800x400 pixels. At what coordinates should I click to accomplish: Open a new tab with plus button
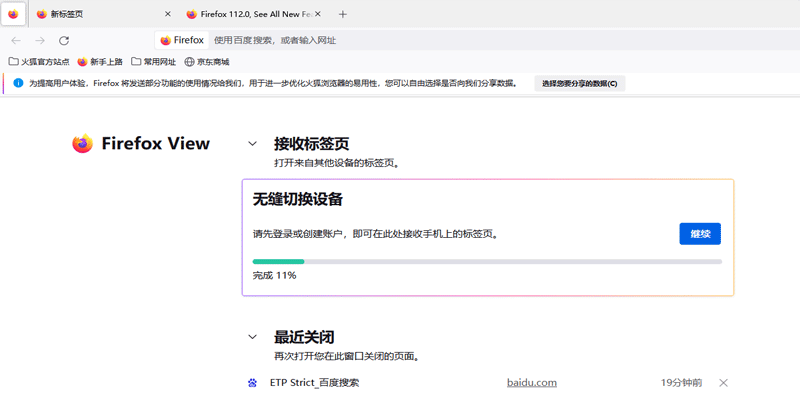point(343,15)
